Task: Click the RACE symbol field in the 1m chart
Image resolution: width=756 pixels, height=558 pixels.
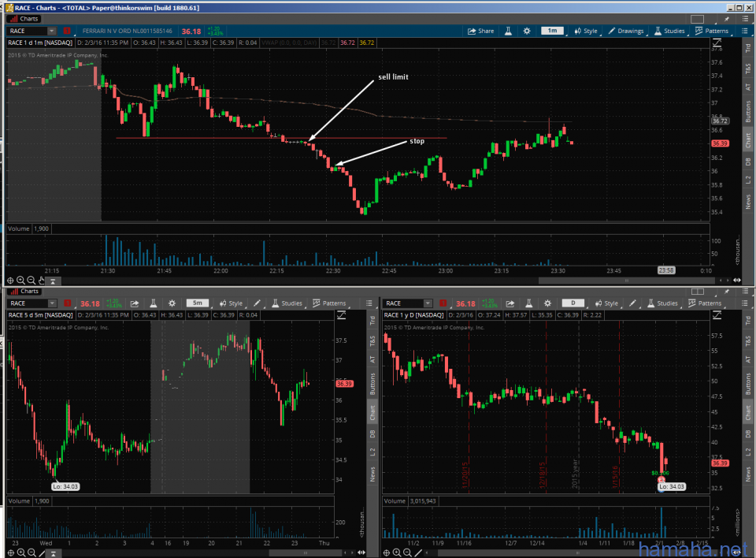Action: click(28, 31)
